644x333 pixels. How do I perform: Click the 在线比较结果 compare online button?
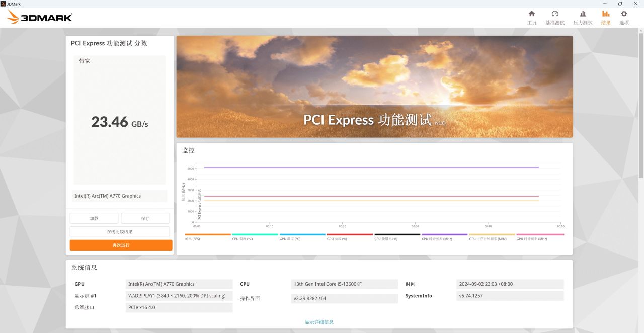[120, 232]
